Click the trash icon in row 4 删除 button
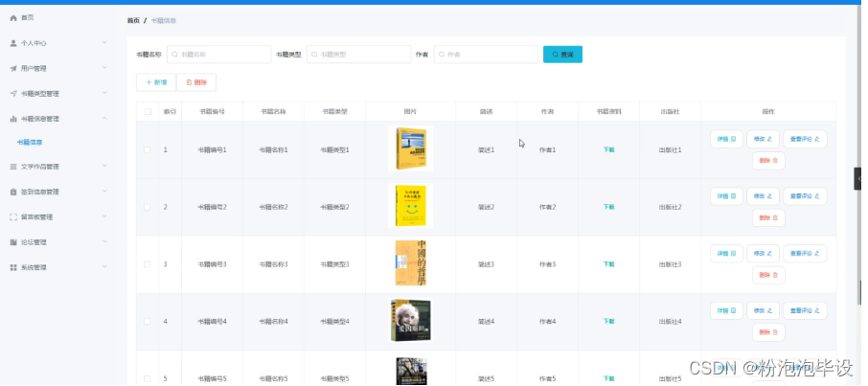Screen dimensions: 868x386 point(775,332)
